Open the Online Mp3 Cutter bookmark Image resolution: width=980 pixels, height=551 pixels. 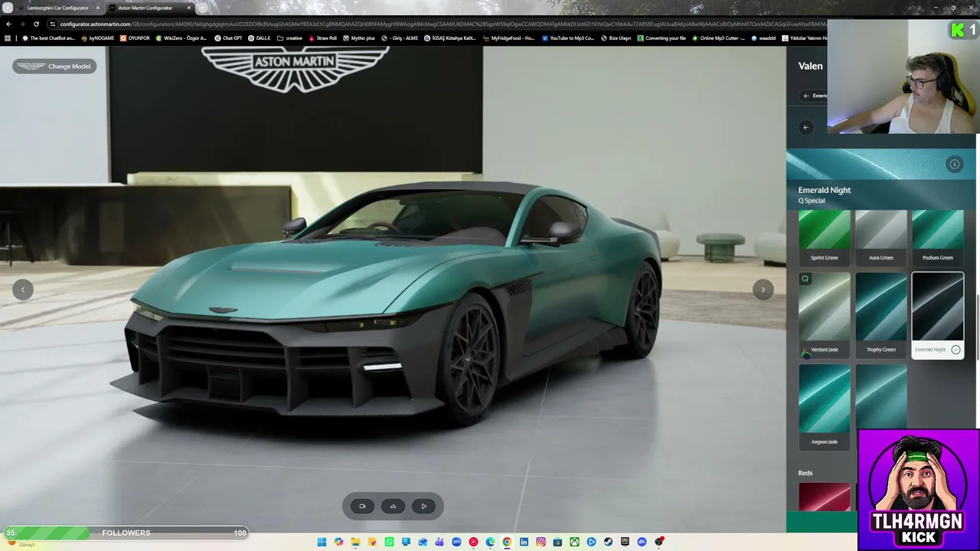click(x=719, y=38)
